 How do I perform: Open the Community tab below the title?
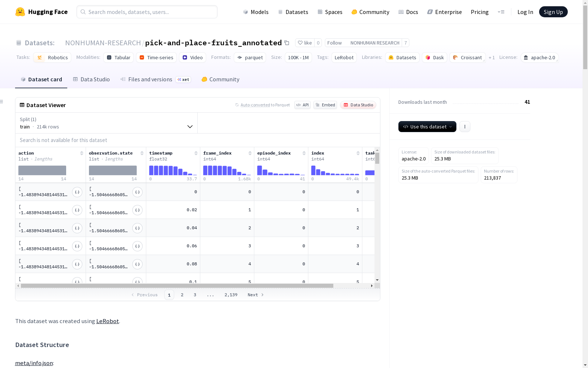[x=220, y=79]
